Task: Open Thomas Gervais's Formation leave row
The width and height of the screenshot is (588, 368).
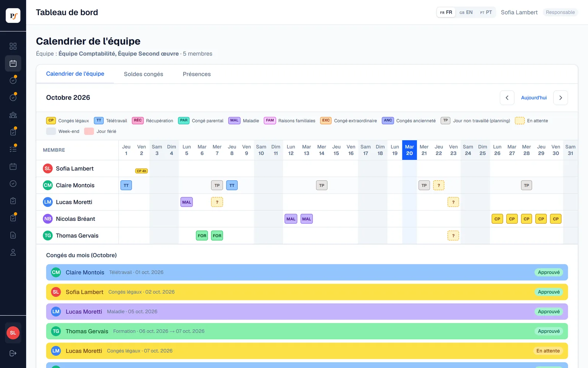Action: coord(307,331)
